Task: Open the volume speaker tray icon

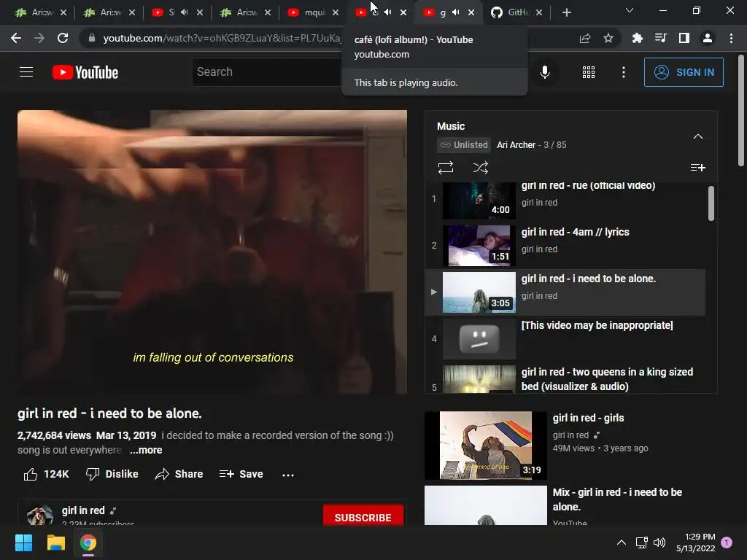Action: [659, 542]
